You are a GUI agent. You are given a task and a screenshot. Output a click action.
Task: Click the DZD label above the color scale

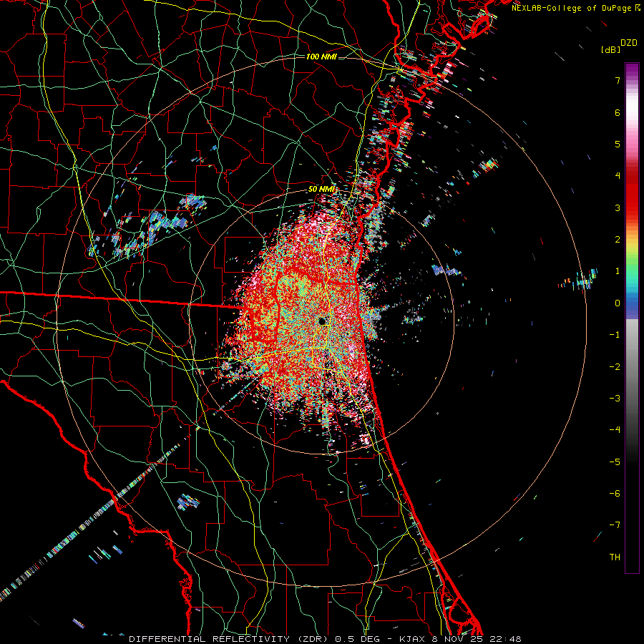coord(629,43)
